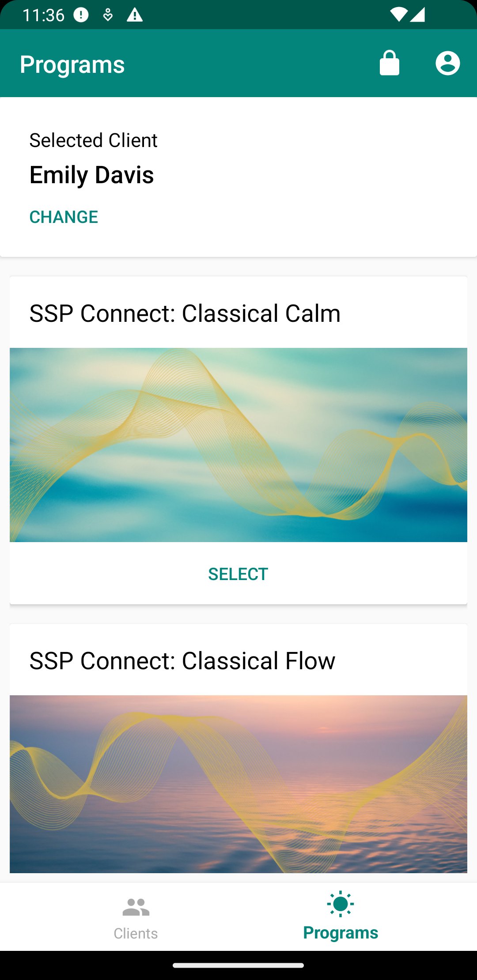
Task: Tap the Wi-Fi signal status icon
Action: click(x=398, y=15)
